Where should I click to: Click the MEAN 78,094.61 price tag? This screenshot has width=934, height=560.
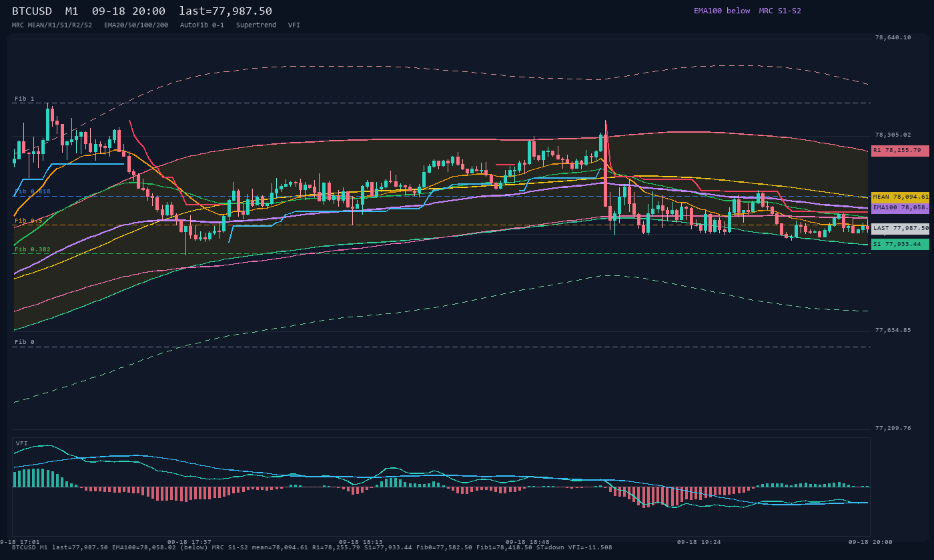coord(900,197)
